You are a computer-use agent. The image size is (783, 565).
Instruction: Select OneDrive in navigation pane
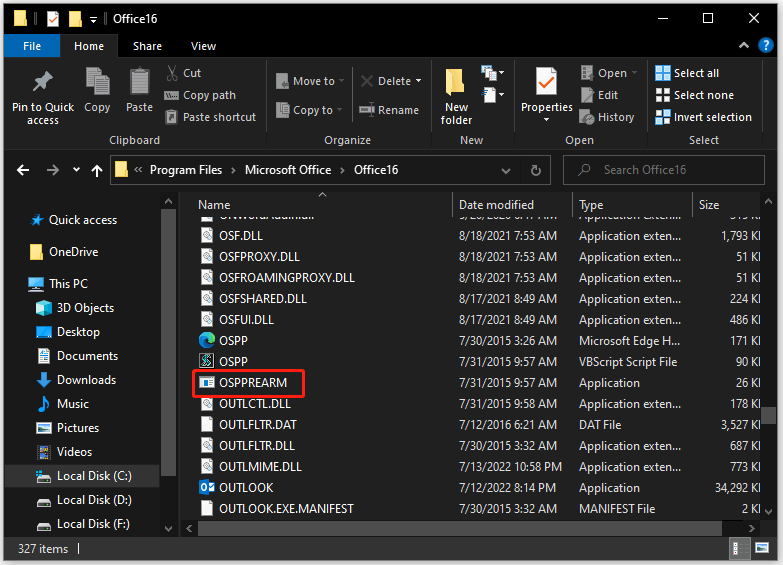[64, 252]
